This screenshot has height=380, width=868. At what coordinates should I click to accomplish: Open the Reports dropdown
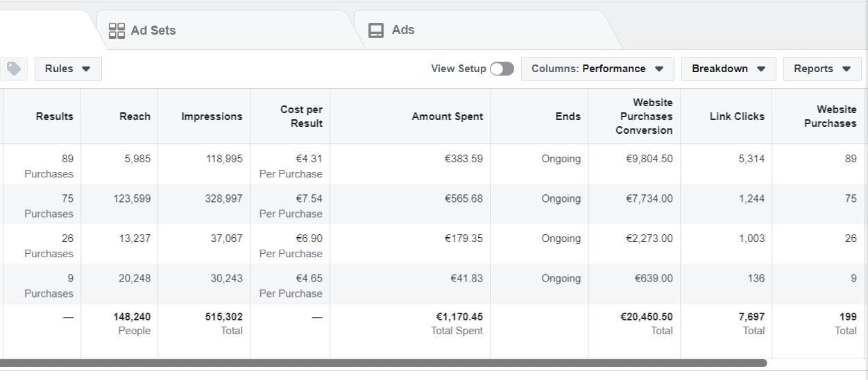[822, 69]
